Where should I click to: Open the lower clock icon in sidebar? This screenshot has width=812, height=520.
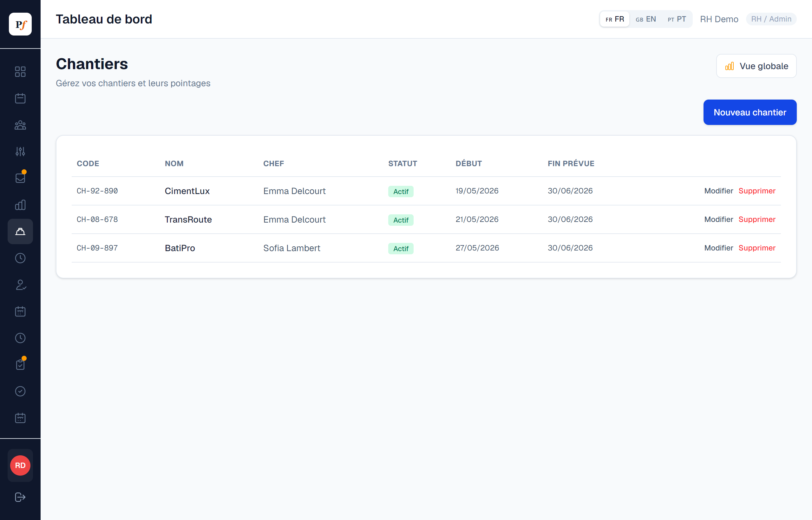point(20,338)
